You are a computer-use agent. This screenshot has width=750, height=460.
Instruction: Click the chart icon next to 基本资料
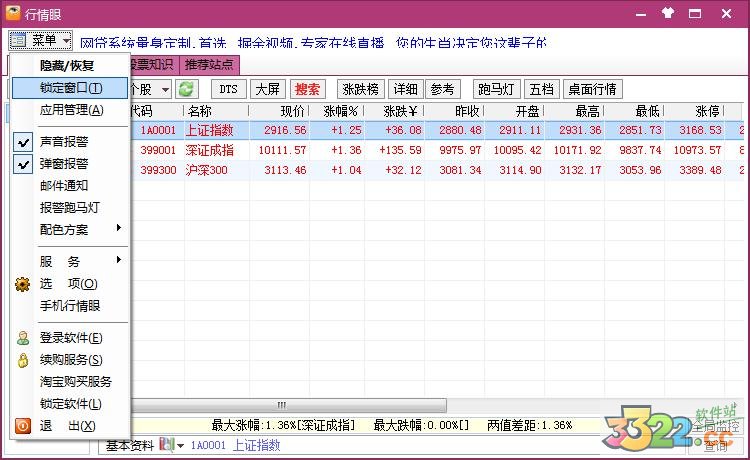click(166, 445)
